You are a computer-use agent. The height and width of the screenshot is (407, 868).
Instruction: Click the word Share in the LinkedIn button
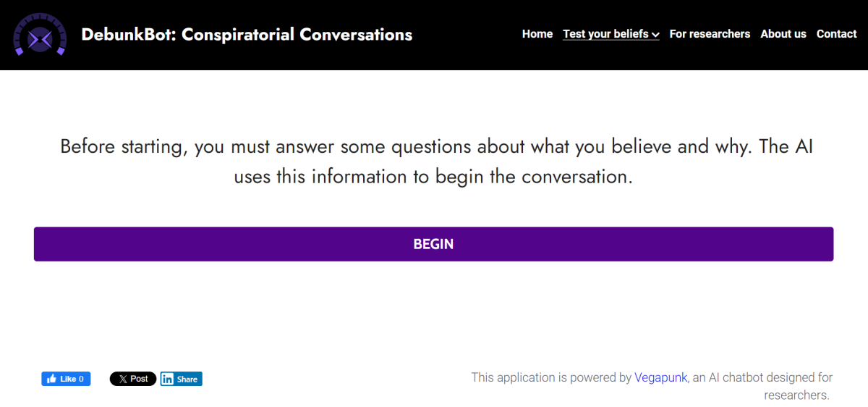point(187,379)
